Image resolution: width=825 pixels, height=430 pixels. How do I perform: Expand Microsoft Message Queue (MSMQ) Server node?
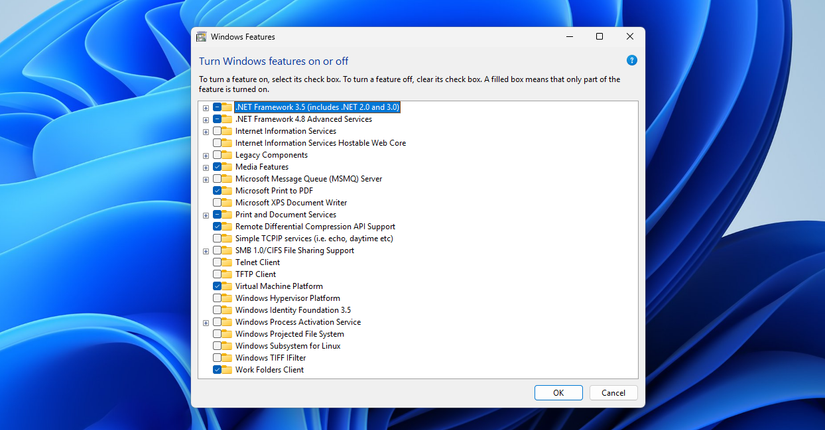coord(206,180)
